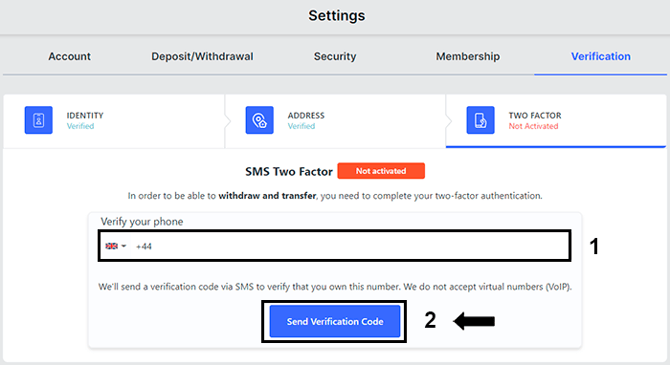Screen dimensions: 670x365
Task: Click the 'withdraw and transfer' bold text
Action: [267, 196]
